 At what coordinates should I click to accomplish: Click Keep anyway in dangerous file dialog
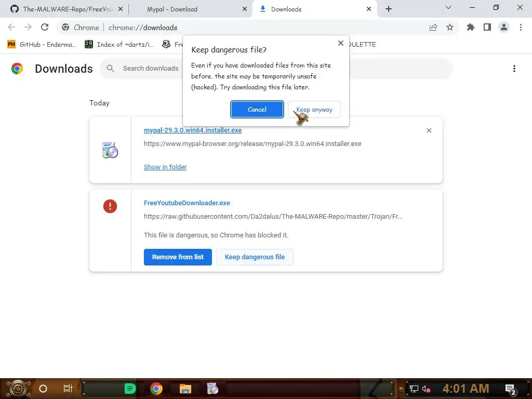(x=314, y=109)
